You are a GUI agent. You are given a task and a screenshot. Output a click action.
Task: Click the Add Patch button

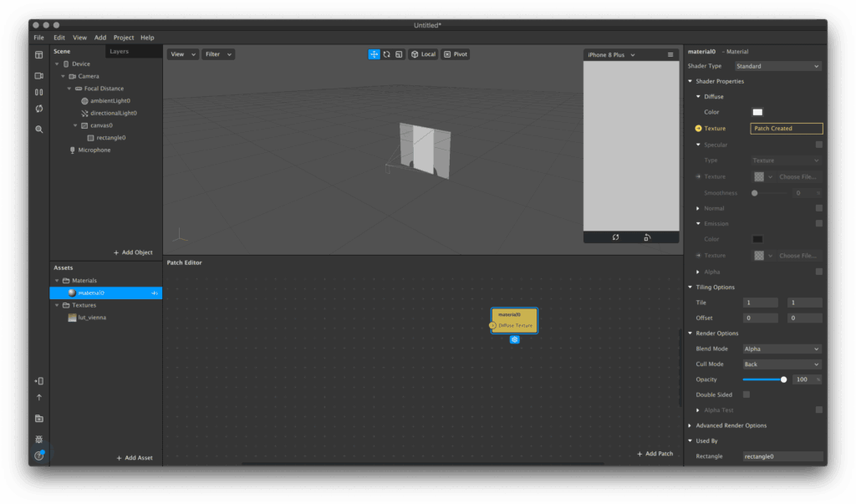point(655,454)
